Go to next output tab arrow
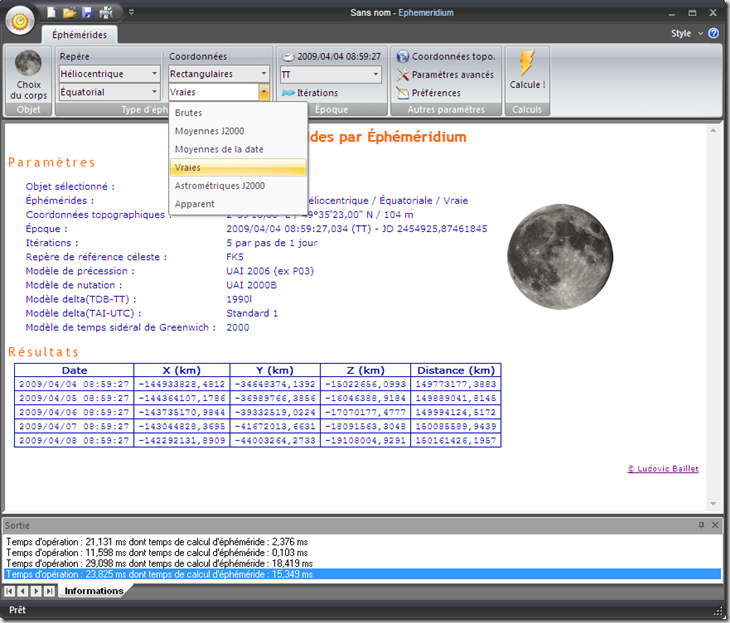The image size is (730, 623). [x=36, y=591]
